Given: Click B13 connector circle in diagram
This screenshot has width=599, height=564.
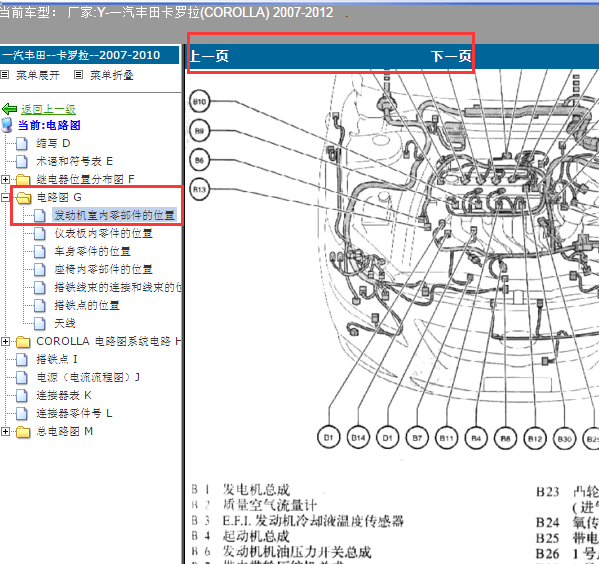Looking at the screenshot, I should click(x=199, y=189).
